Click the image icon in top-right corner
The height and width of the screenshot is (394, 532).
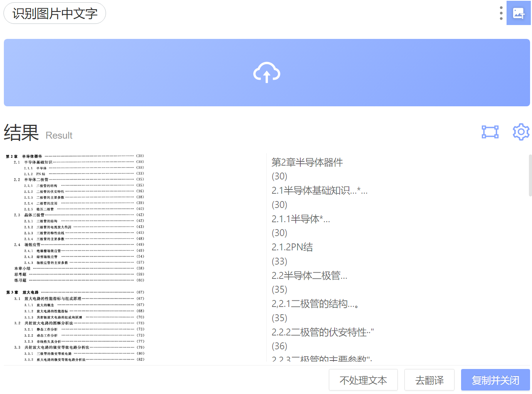pos(519,13)
